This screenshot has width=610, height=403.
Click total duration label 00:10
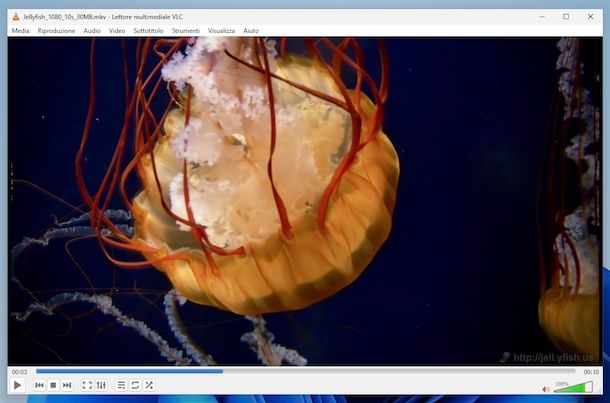click(x=591, y=372)
